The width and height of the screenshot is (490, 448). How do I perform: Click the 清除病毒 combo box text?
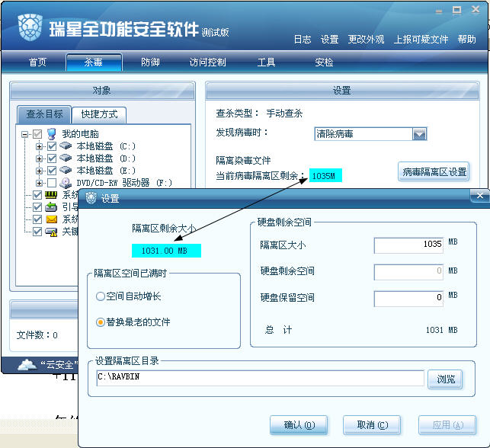(x=335, y=134)
